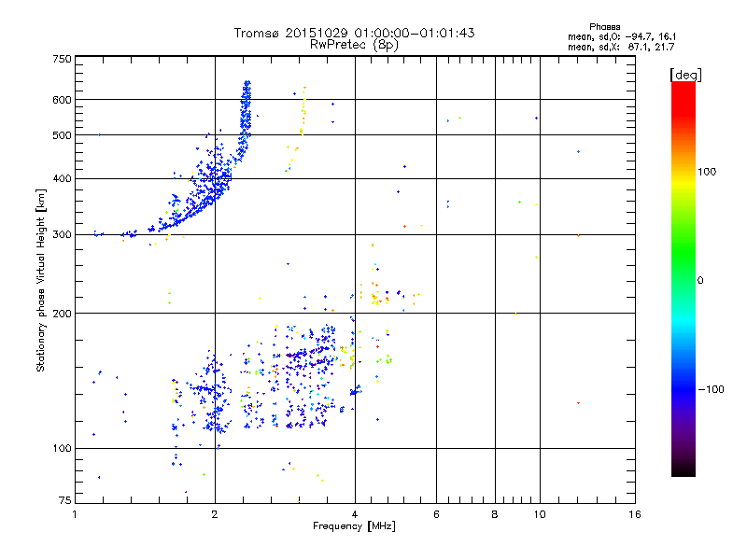This screenshot has height=560, width=747.
Task: Click colorbar tick label "0"
Action: tap(699, 280)
